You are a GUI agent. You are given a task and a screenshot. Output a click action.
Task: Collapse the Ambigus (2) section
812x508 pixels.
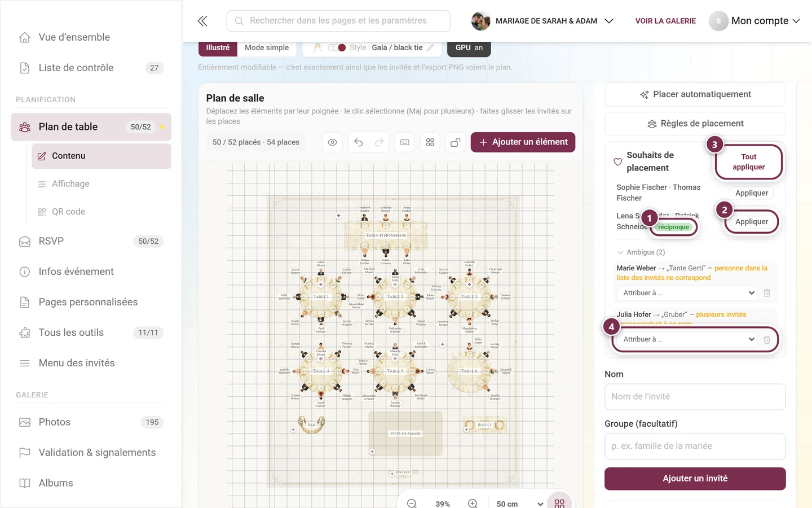click(641, 252)
